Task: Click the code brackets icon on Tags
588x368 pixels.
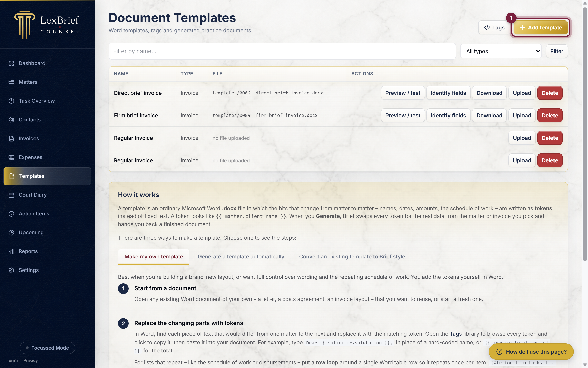Action: click(487, 28)
